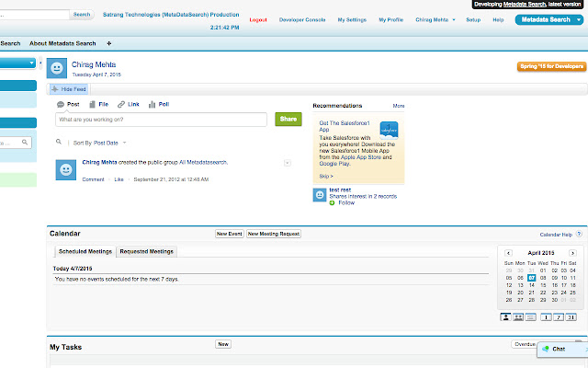Click the Calendar Help question mark icon

point(579,234)
